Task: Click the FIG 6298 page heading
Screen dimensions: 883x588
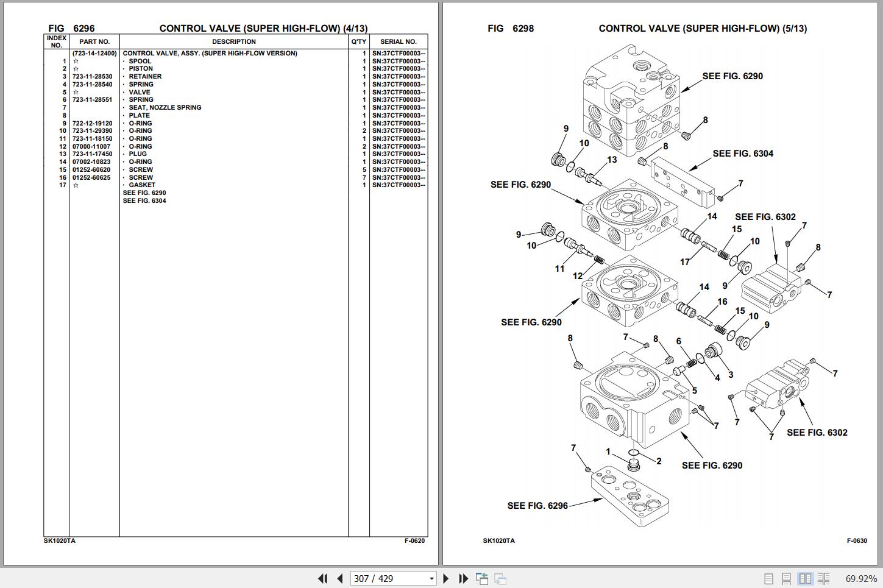Action: (x=511, y=28)
